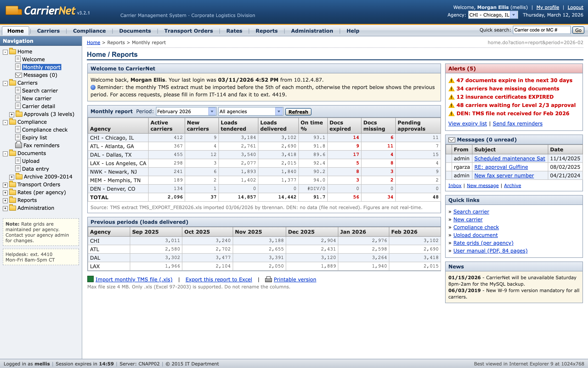
Task: Click the Refresh button
Action: (x=298, y=112)
